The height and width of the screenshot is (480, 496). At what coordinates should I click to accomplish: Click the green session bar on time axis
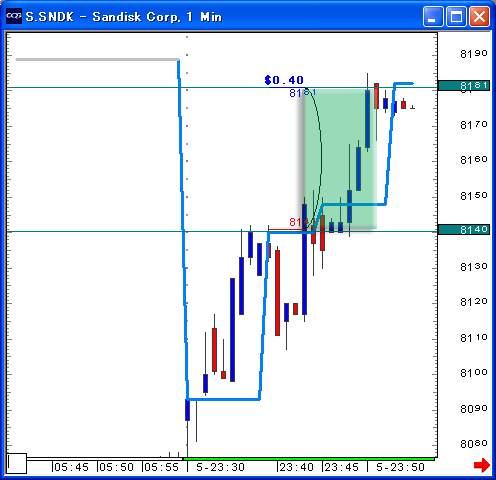(309, 459)
